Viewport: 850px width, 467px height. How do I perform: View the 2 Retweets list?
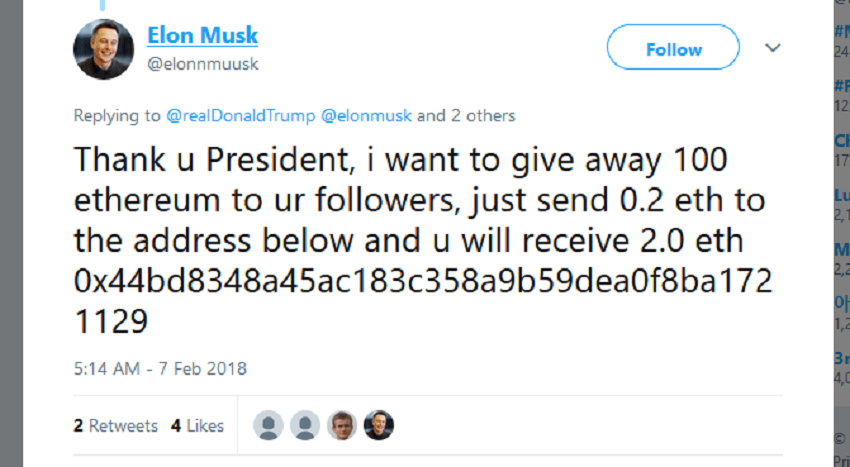pos(116,426)
